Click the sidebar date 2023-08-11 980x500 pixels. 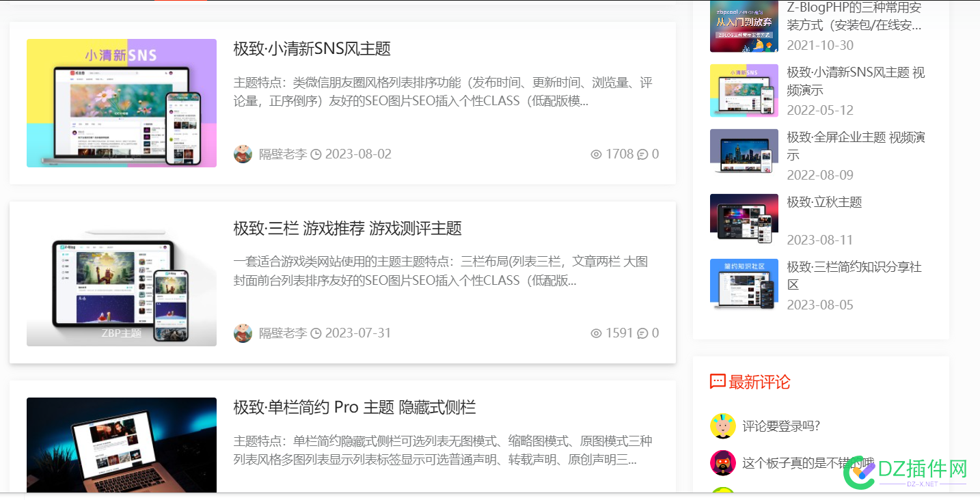(820, 240)
